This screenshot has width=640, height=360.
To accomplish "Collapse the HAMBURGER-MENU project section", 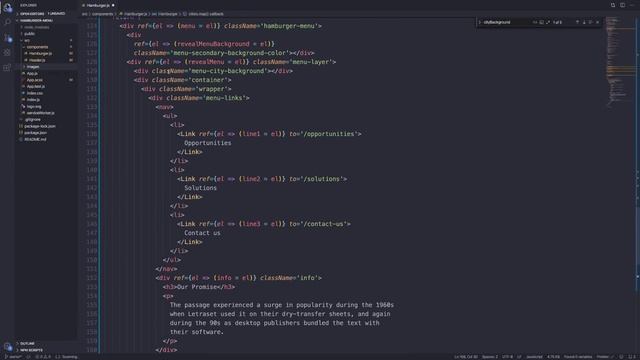I will click(x=46, y=20).
